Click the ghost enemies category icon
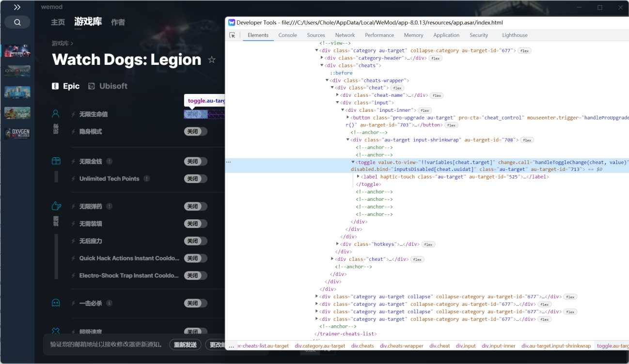 click(x=56, y=303)
